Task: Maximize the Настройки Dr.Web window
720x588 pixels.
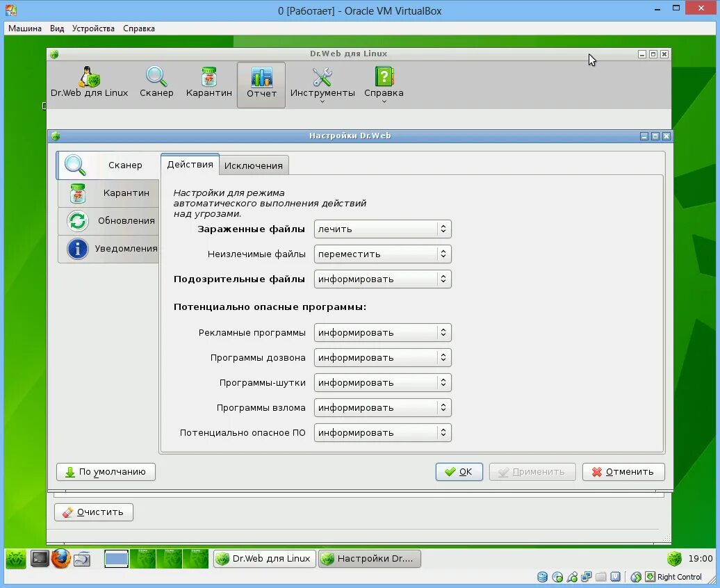Action: coord(655,136)
